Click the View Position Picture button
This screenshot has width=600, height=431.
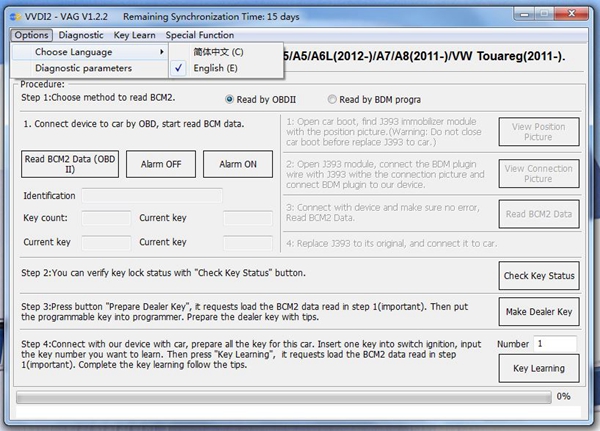pyautogui.click(x=539, y=132)
